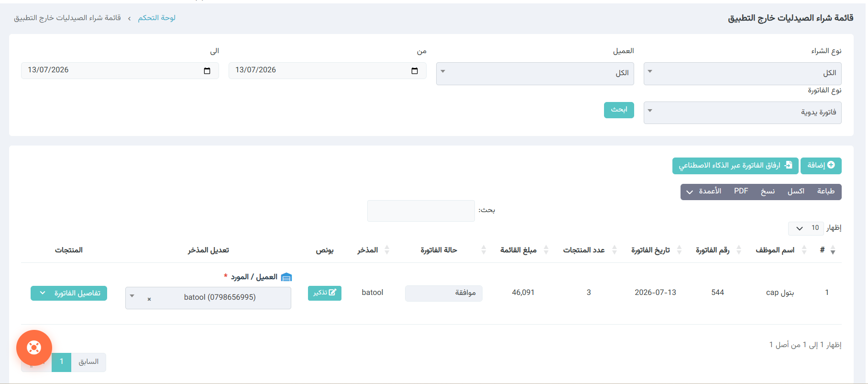The image size is (868, 384).
Task: Open the الأعمدة columns menu
Action: 703,192
